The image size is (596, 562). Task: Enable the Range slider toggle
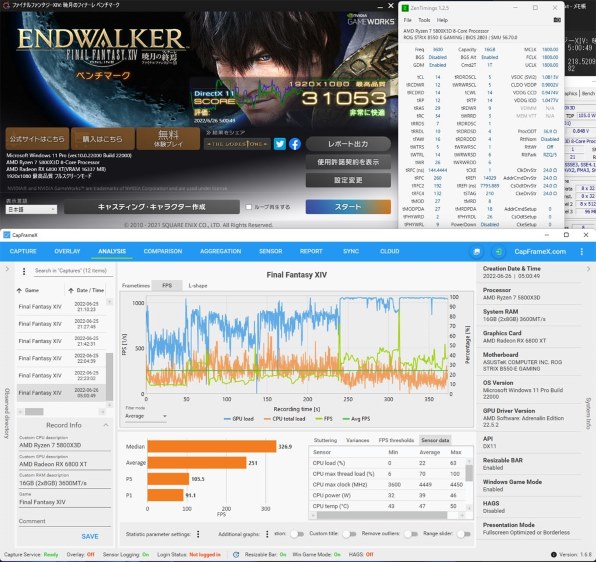pyautogui.click(x=464, y=534)
